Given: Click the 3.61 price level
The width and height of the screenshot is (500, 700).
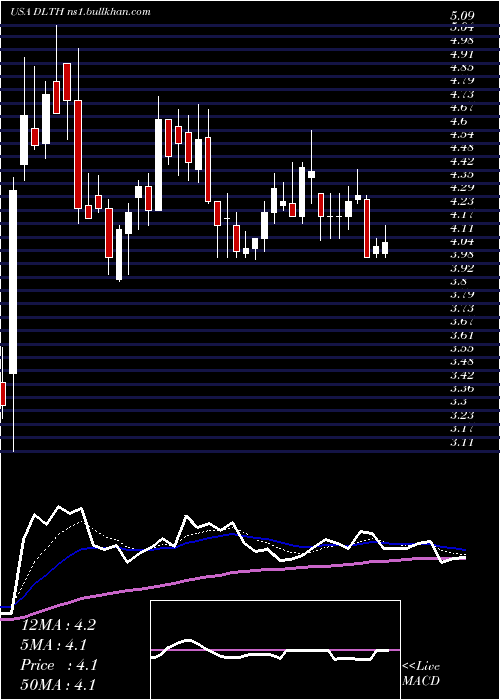Looking at the screenshot, I should 462,335.
